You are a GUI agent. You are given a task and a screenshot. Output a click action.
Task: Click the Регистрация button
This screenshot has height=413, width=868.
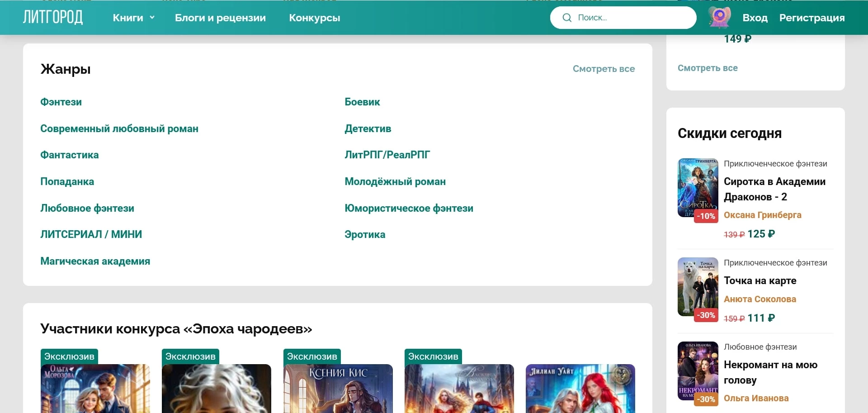811,18
